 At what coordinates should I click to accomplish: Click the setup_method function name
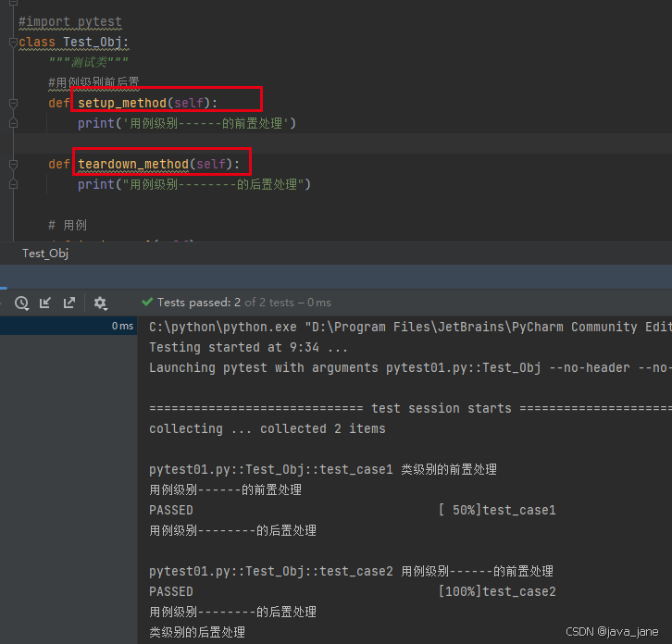(x=122, y=103)
